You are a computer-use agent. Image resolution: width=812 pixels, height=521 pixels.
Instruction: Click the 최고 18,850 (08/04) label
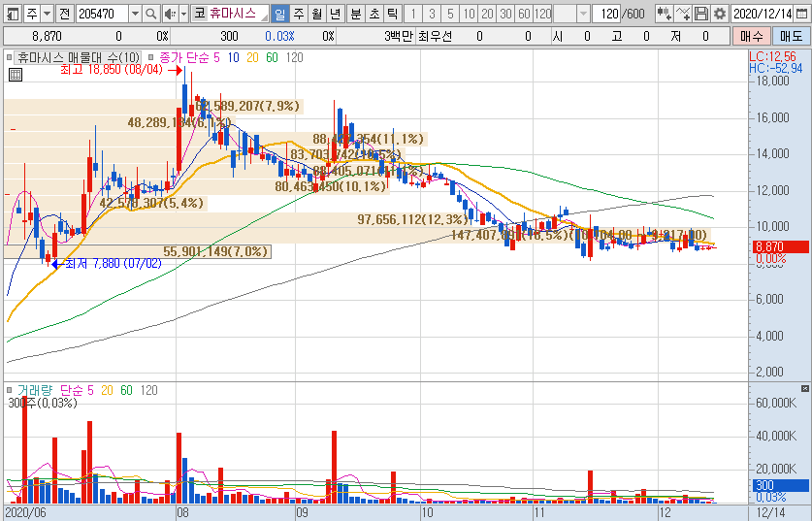112,70
